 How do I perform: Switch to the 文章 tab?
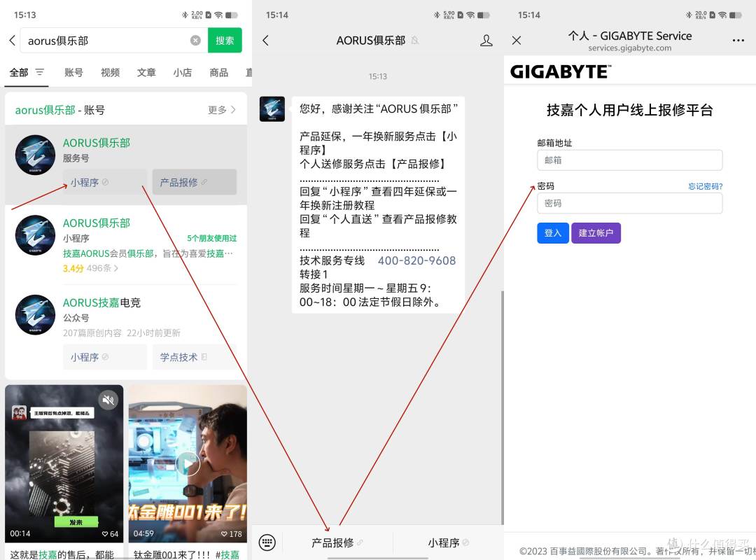146,72
